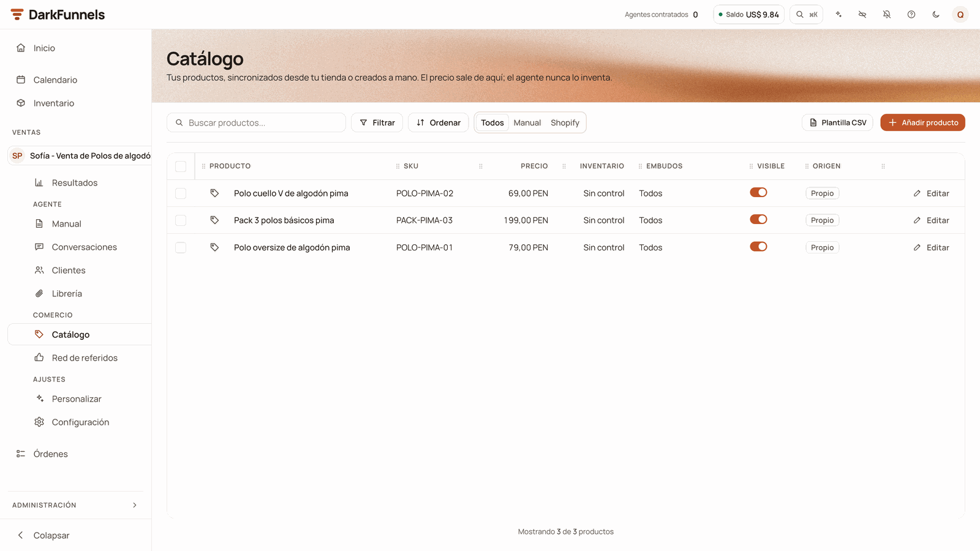Click tag icon for Polo cuello V row

click(214, 193)
